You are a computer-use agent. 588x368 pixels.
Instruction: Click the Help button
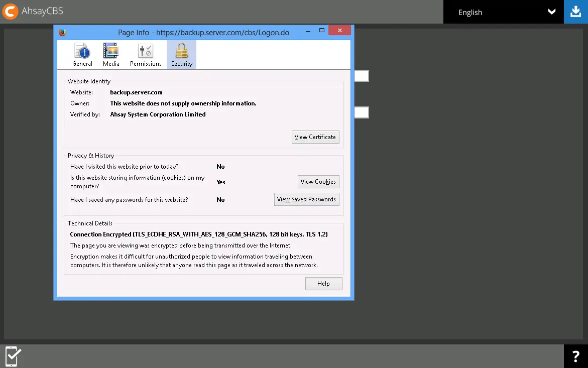323,283
